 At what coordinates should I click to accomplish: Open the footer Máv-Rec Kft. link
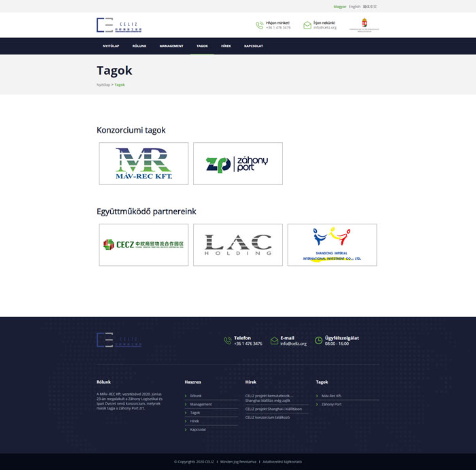[332, 396]
